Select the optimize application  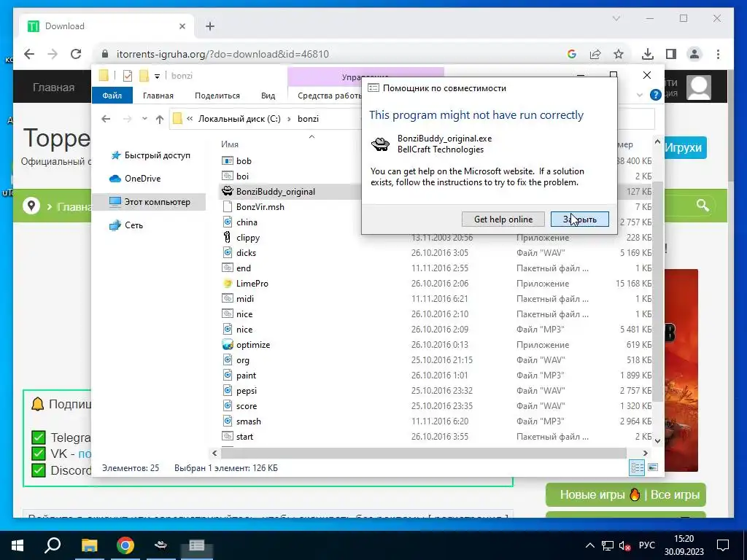(x=253, y=345)
